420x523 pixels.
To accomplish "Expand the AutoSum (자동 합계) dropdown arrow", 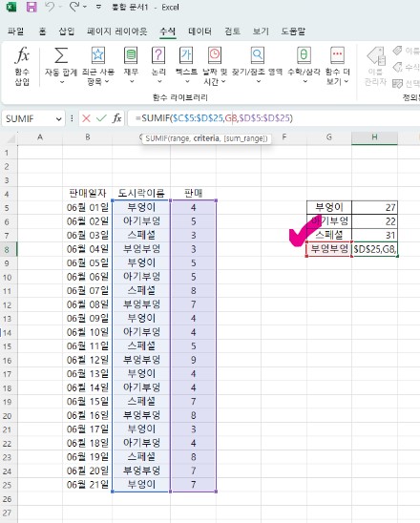I will click(61, 82).
